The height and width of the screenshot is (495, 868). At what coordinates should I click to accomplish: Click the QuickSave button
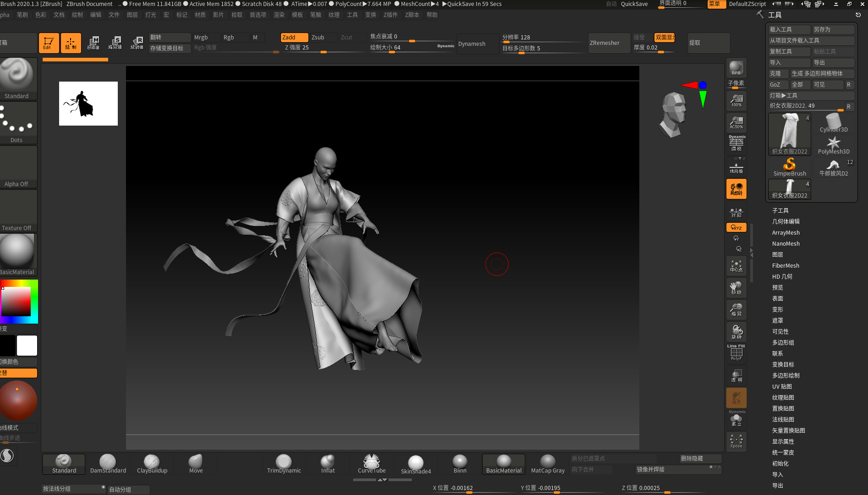tap(634, 4)
